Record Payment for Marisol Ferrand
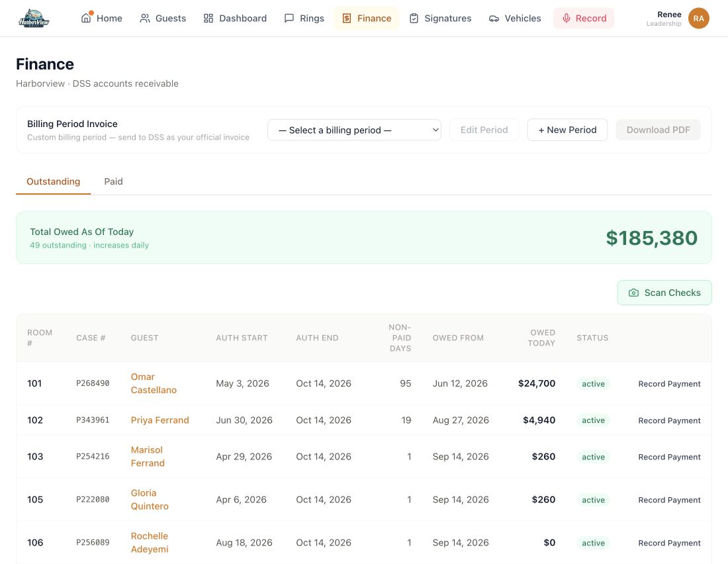The height and width of the screenshot is (564, 728). tap(669, 457)
